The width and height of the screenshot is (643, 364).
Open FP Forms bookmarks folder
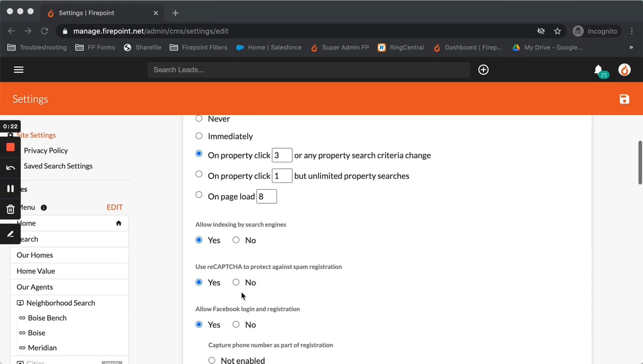[x=95, y=47]
